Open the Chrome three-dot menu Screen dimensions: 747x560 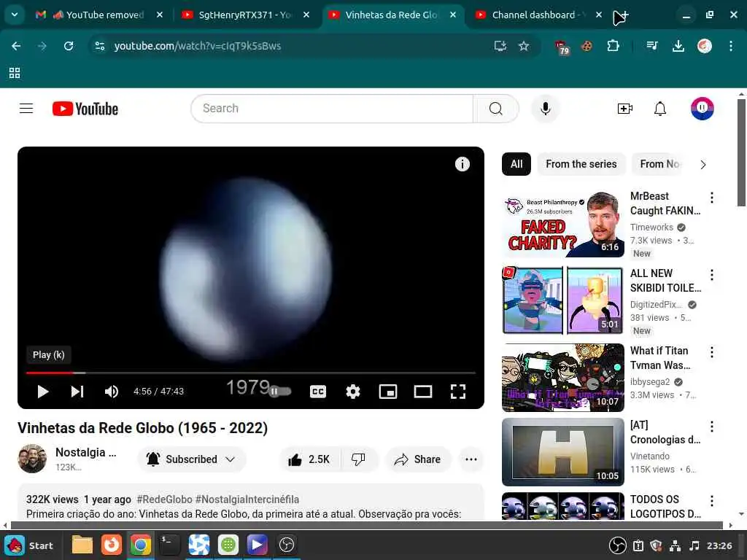[731, 46]
